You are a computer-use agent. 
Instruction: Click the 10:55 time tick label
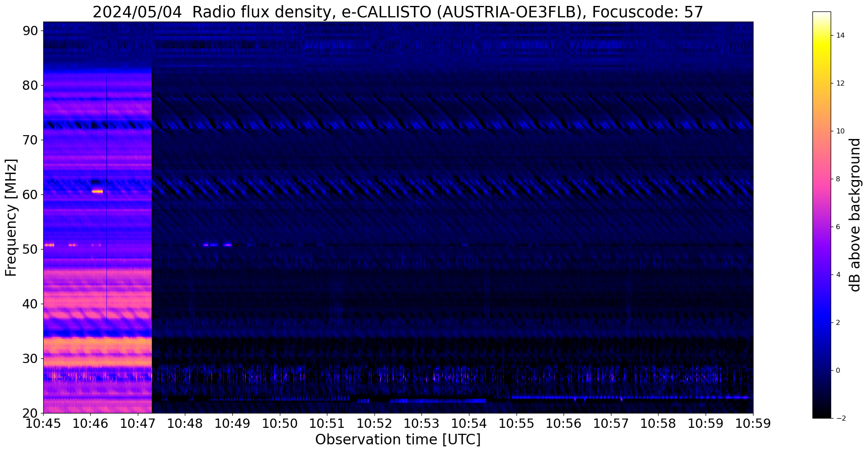point(516,423)
